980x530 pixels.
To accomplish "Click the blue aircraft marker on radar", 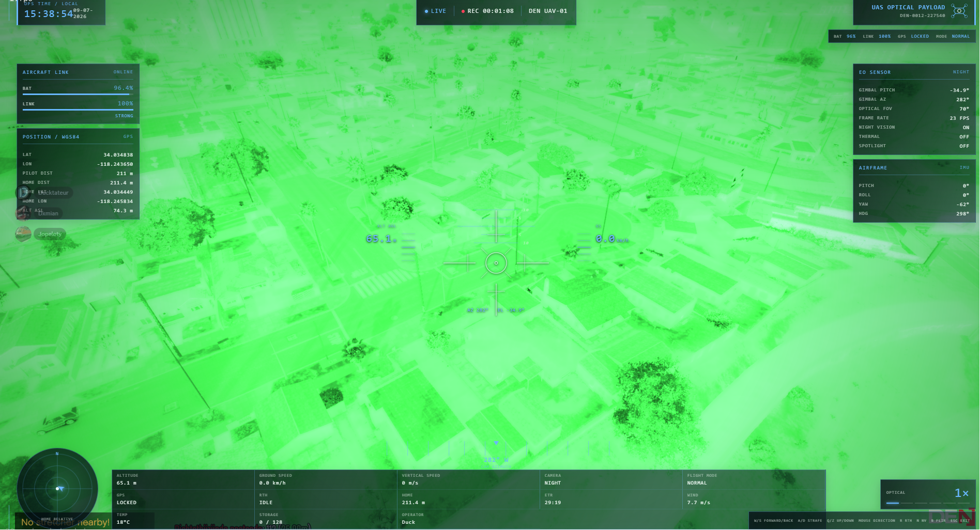I will [x=60, y=488].
